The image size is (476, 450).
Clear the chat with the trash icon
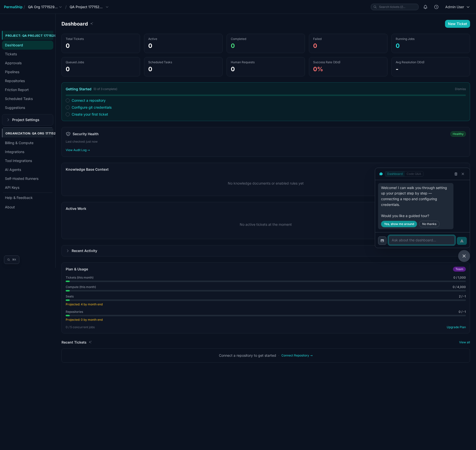click(x=456, y=174)
